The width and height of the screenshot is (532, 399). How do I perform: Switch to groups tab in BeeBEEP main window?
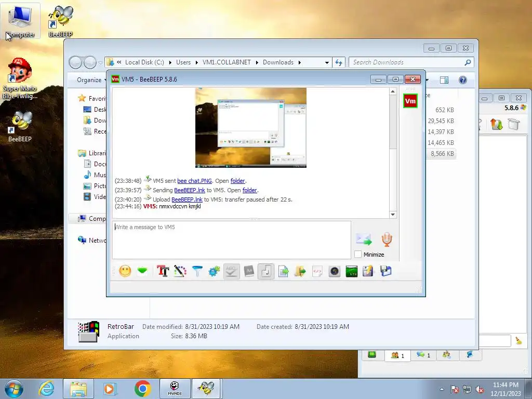pos(446,355)
